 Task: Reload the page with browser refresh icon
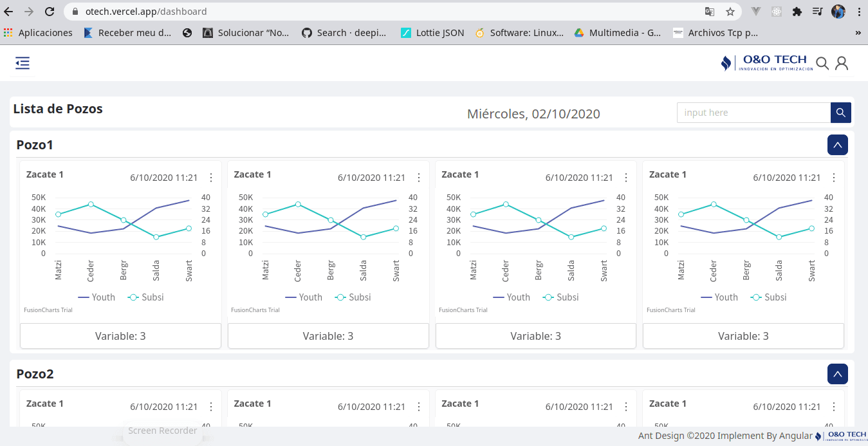pos(50,12)
